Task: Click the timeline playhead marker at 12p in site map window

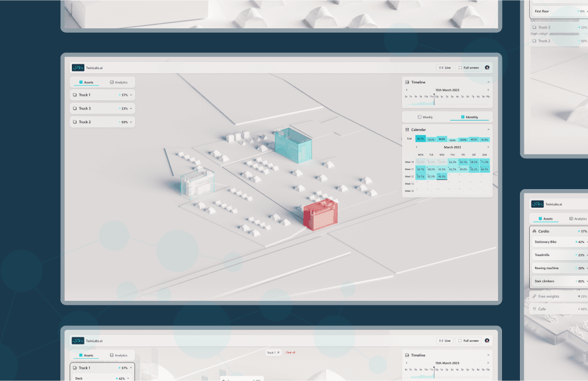Action: 434,99
